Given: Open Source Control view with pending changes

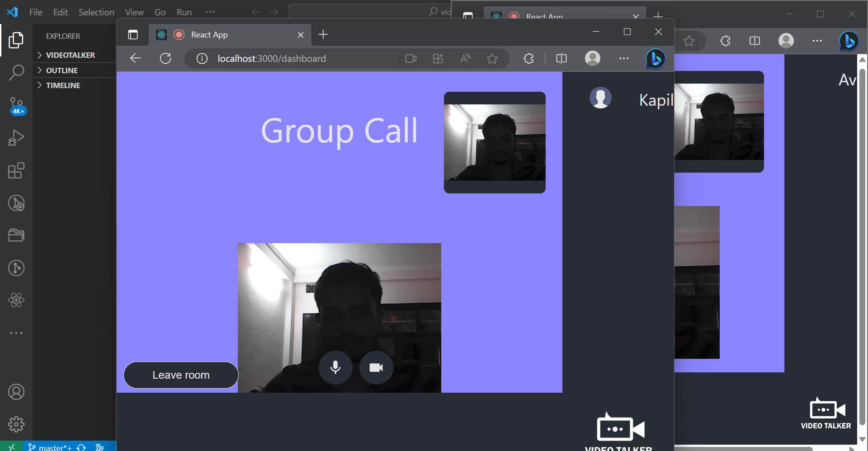Looking at the screenshot, I should click(x=16, y=105).
